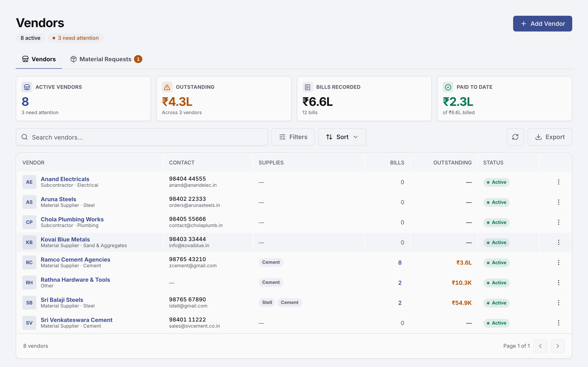Refresh the vendor list
Screen dimensions: 588x367
click(515, 137)
